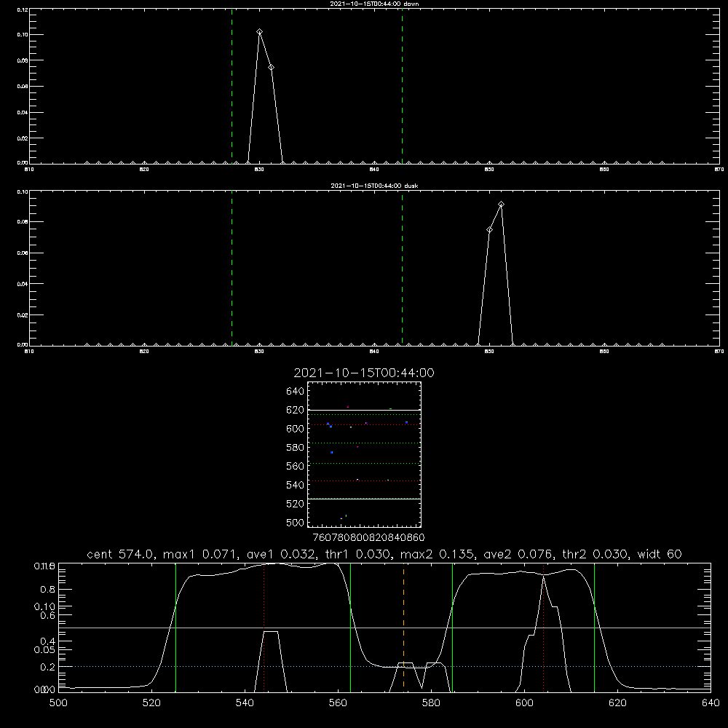Click the red dotted line near 604
The width and height of the screenshot is (728, 728).
pyautogui.click(x=543, y=627)
